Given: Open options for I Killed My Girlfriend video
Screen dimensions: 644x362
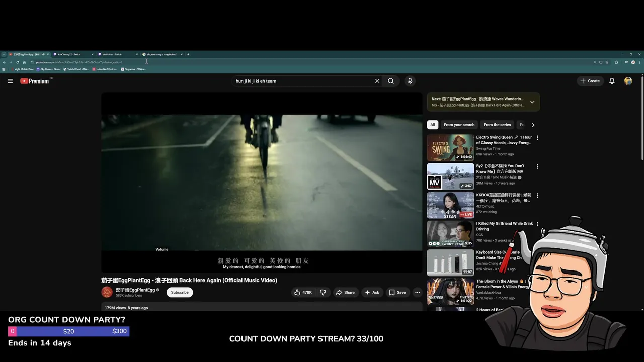Looking at the screenshot, I should point(537,224).
